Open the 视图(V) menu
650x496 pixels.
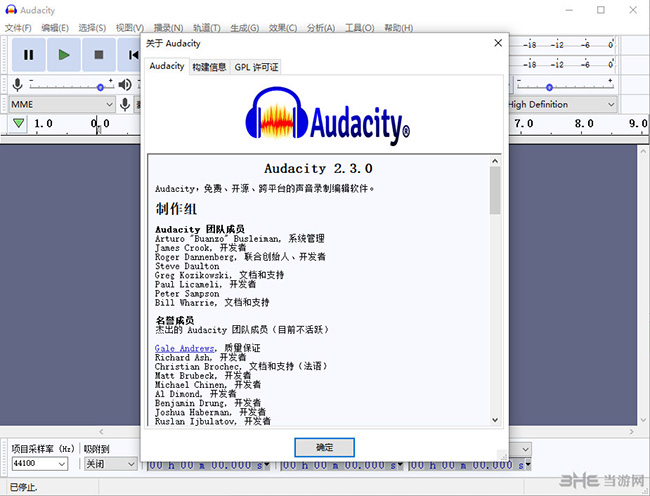click(129, 28)
